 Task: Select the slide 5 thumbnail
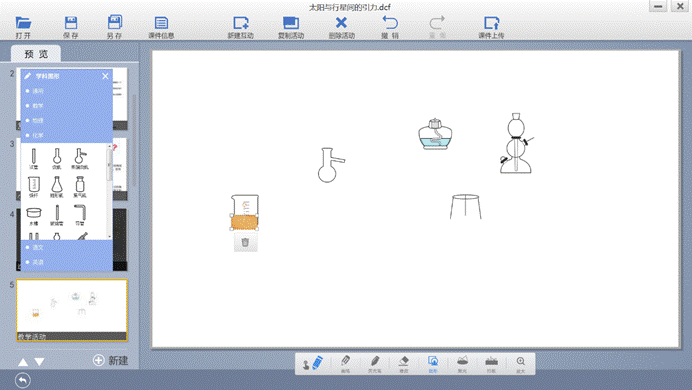tap(72, 310)
